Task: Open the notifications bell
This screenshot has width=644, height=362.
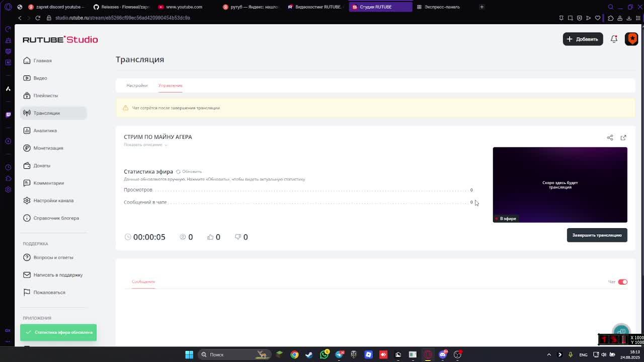Action: click(x=614, y=39)
